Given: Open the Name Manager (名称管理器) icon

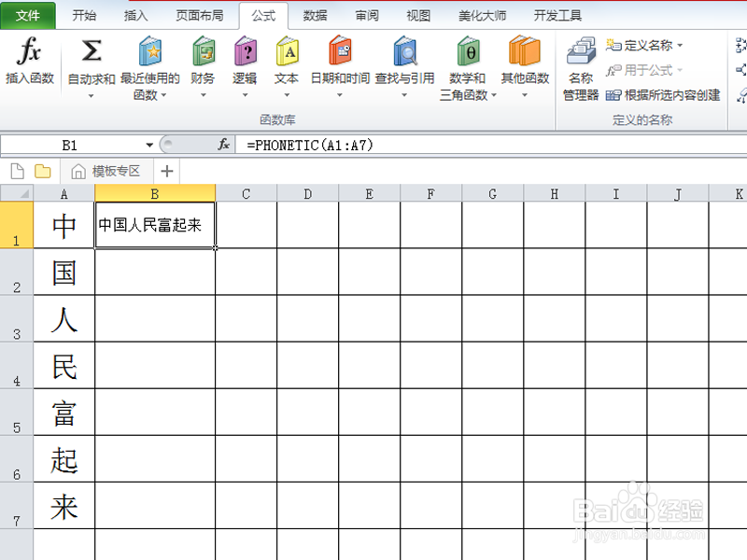Looking at the screenshot, I should point(581,50).
